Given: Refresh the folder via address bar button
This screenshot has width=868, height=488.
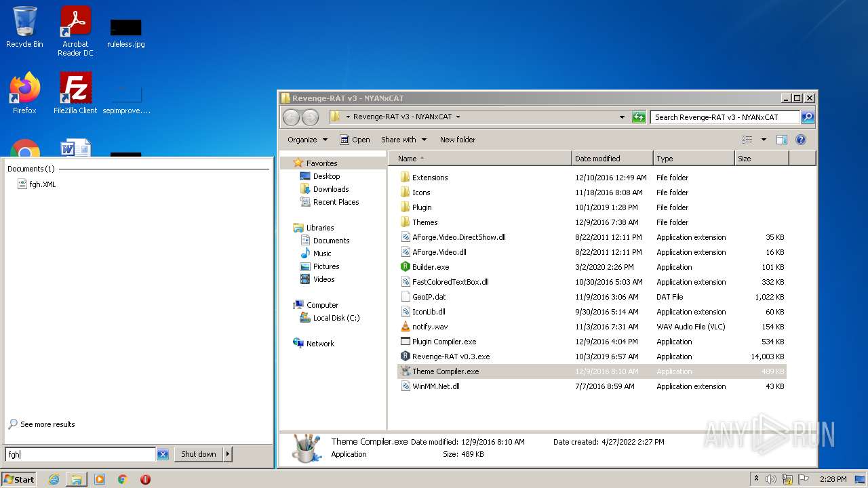Looking at the screenshot, I should click(x=639, y=117).
